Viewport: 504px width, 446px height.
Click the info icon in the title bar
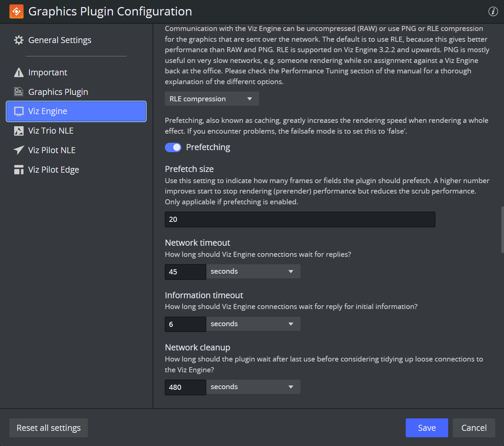(493, 11)
